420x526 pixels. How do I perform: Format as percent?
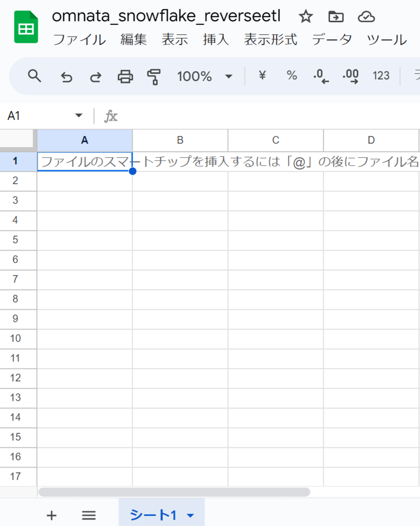(292, 76)
